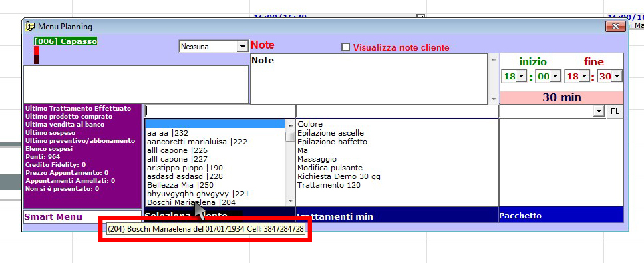This screenshot has height=263, width=644.
Task: Click Note area scrollbar down arrow
Action: coord(493,99)
